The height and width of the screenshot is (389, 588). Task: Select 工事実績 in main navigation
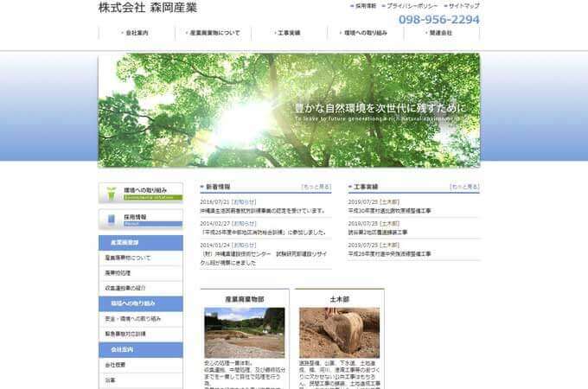coord(289,33)
